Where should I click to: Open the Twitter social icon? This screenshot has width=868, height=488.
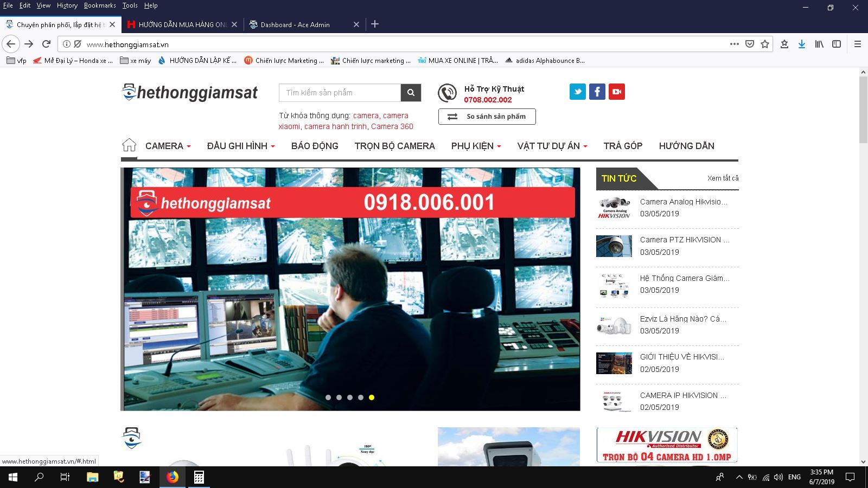(x=578, y=92)
